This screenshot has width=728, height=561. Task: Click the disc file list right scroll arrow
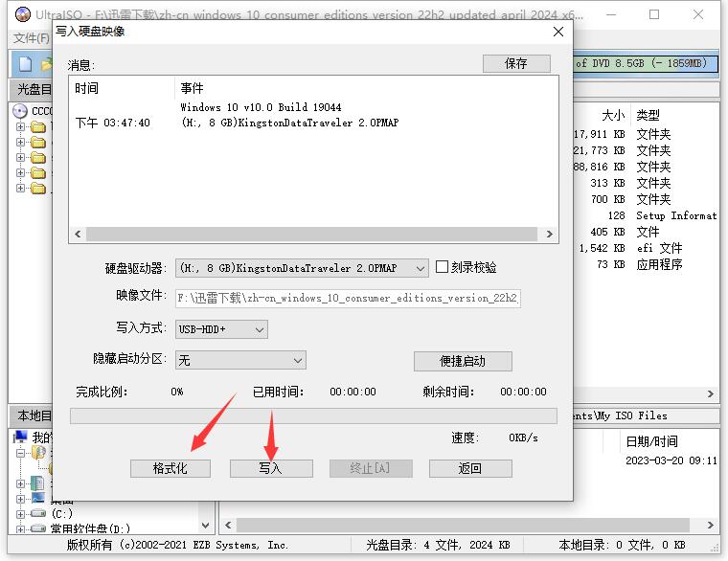[x=711, y=394]
